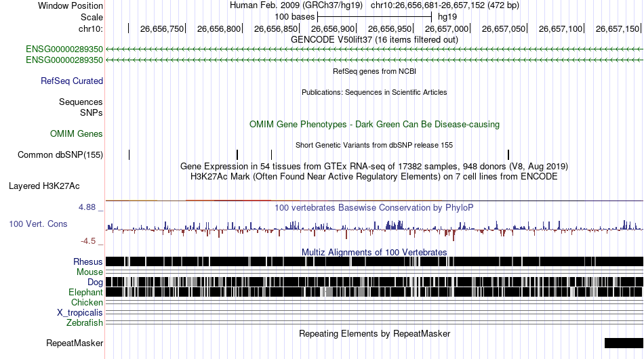Click the OMIM Gene Phenotypes track title
The height and width of the screenshot is (359, 644).
[x=374, y=125]
